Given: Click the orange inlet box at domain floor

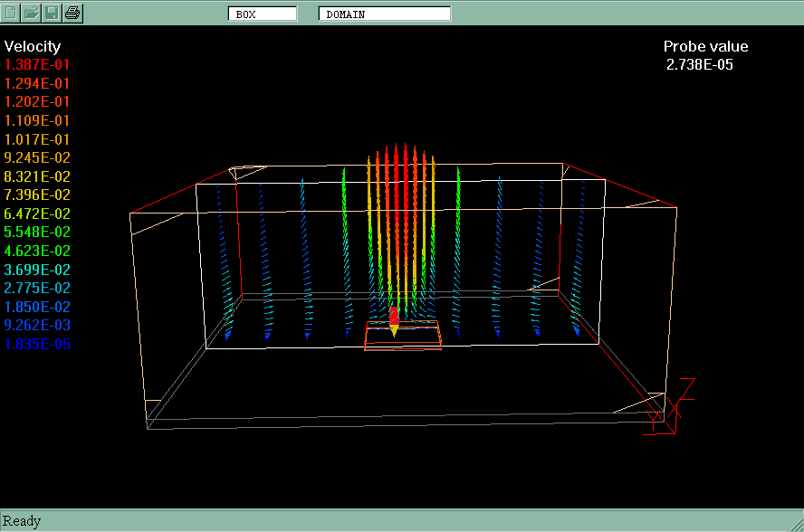Looking at the screenshot, I should [403, 337].
